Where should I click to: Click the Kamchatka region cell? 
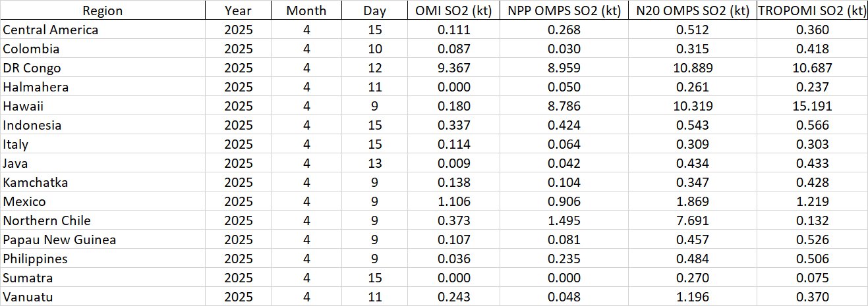point(35,182)
